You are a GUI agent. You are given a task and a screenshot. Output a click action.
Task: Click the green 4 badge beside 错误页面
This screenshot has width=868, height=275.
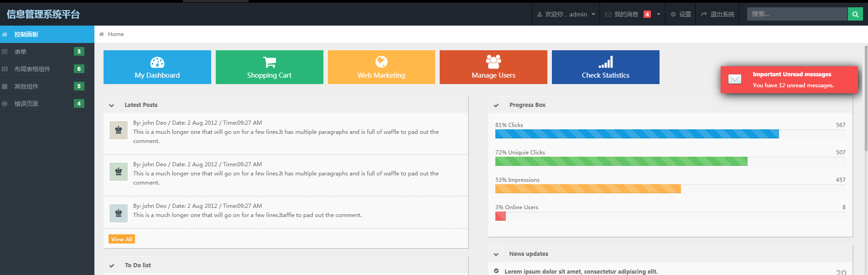tap(79, 104)
